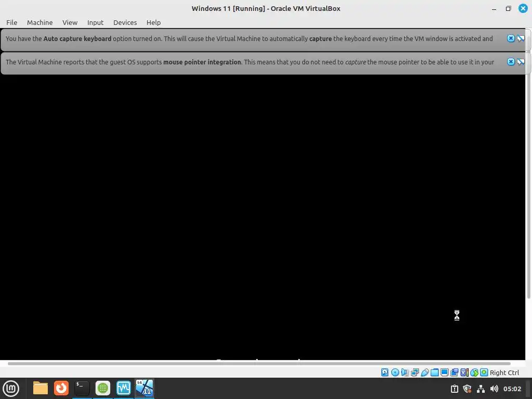Open the update notification tray icon
Image resolution: width=532 pixels, height=399 pixels.
pyautogui.click(x=454, y=389)
